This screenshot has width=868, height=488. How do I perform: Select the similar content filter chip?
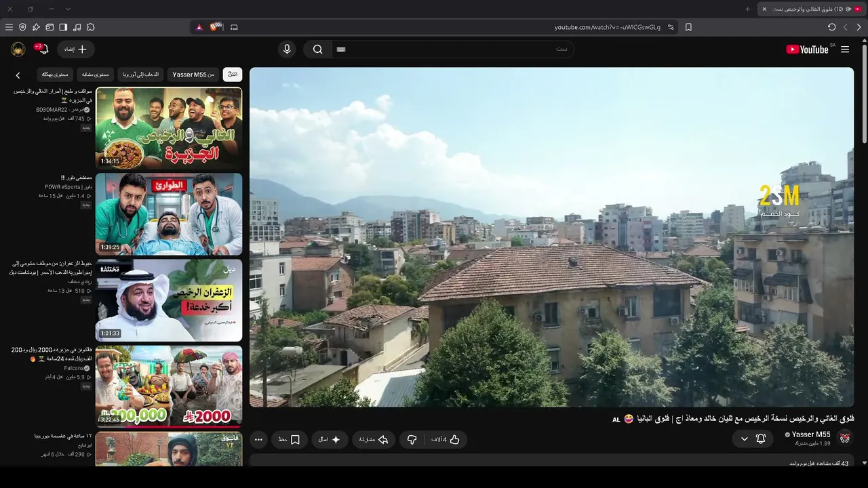[95, 75]
